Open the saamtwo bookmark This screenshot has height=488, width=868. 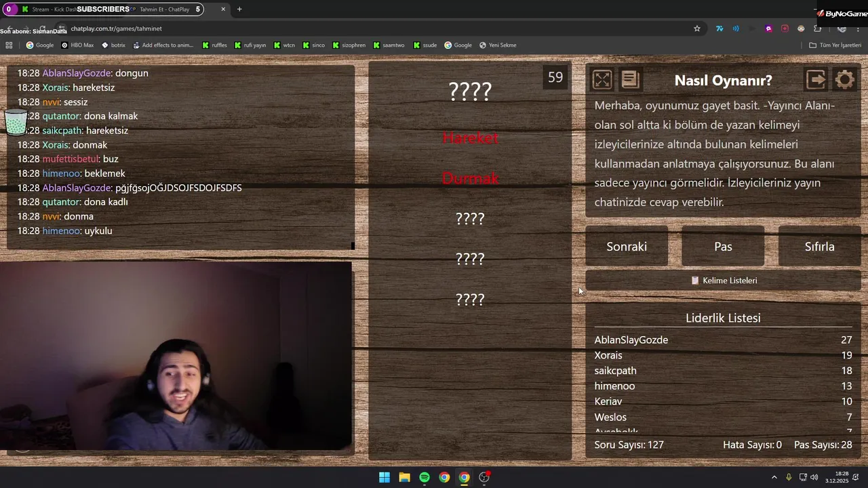pos(389,45)
